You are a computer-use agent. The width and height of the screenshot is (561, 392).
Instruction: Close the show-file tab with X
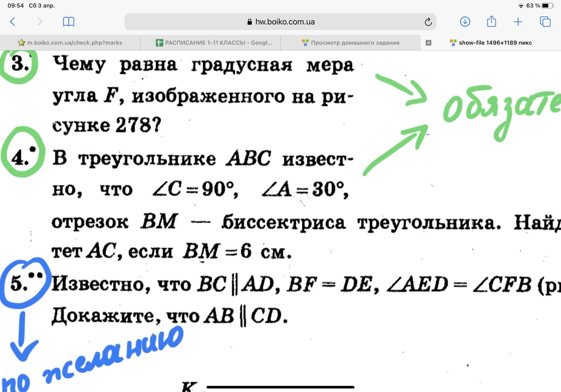[x=428, y=43]
